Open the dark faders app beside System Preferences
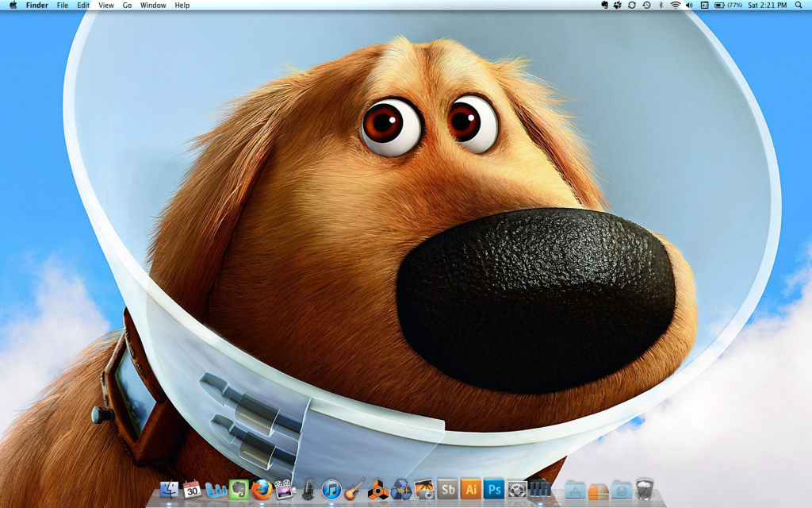This screenshot has height=508, width=812. [540, 489]
